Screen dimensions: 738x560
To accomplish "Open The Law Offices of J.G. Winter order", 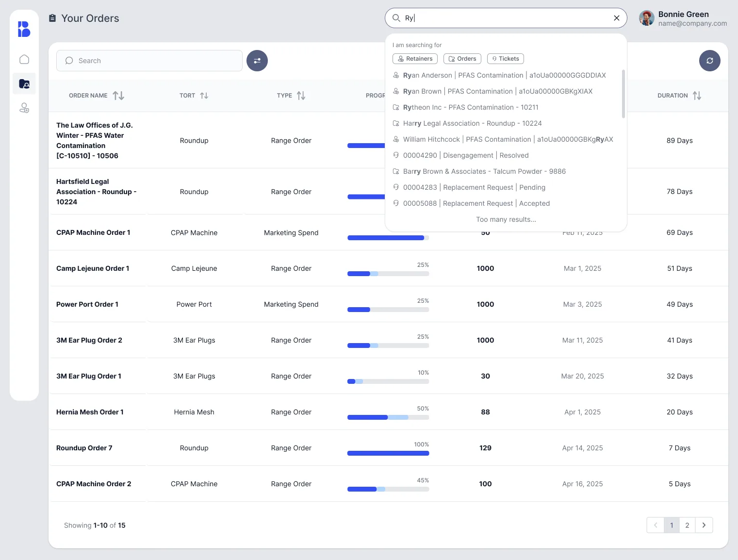I will point(95,140).
